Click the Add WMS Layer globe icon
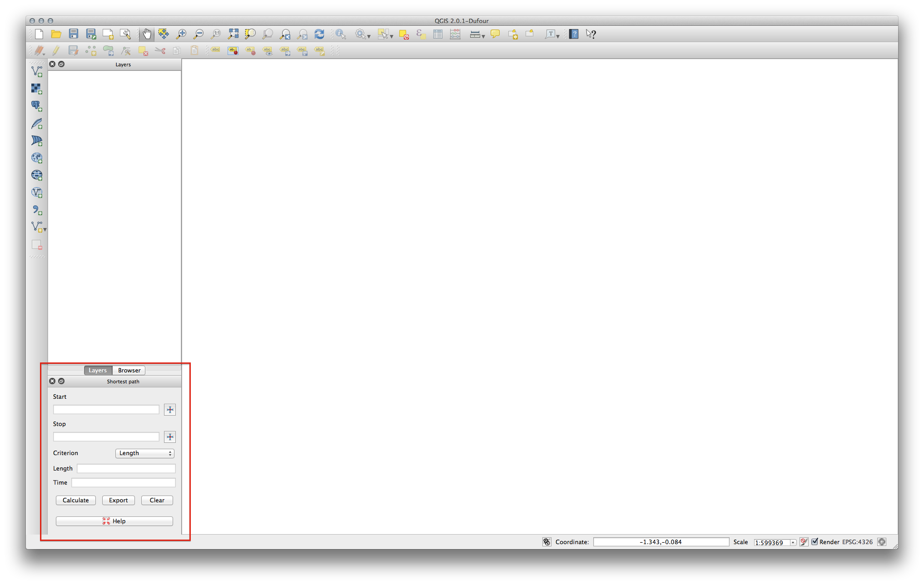The image size is (924, 585). point(37,158)
